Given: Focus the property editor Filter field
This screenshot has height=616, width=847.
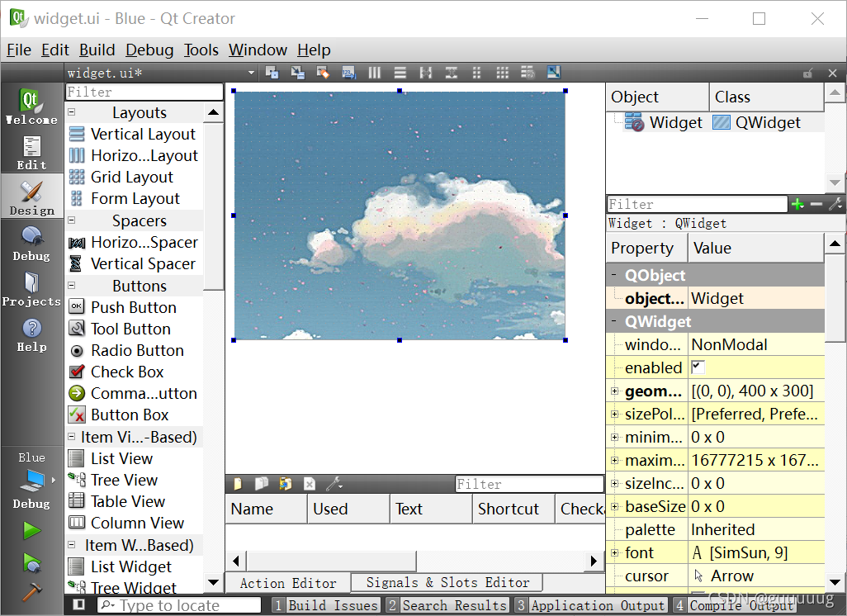Looking at the screenshot, I should coord(697,204).
